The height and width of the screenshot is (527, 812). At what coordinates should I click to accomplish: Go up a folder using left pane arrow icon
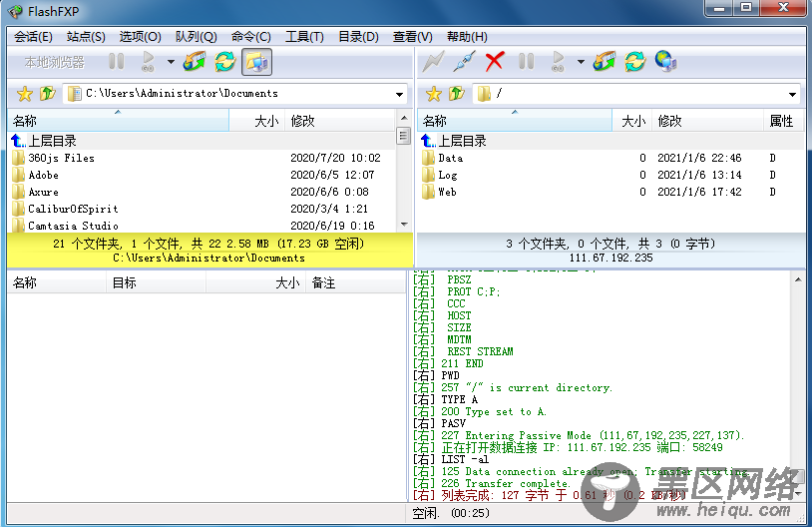47,94
